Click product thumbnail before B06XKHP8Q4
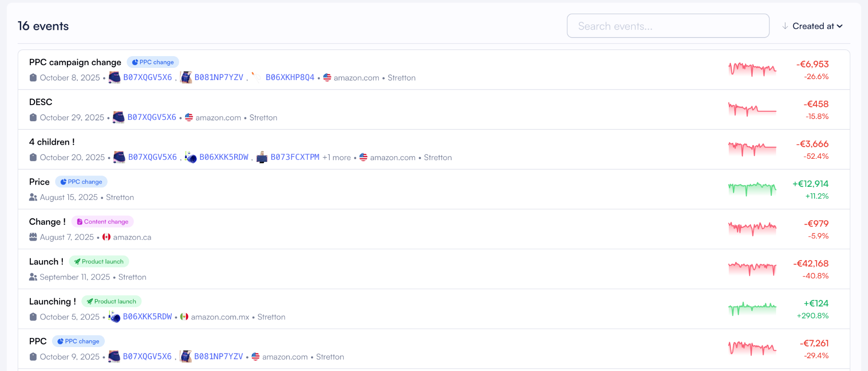 pos(256,77)
